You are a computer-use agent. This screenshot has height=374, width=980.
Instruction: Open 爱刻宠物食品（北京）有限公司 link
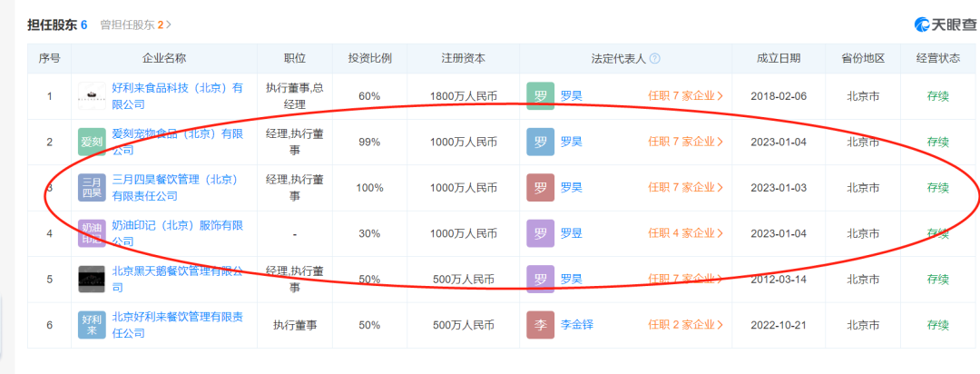(178, 142)
